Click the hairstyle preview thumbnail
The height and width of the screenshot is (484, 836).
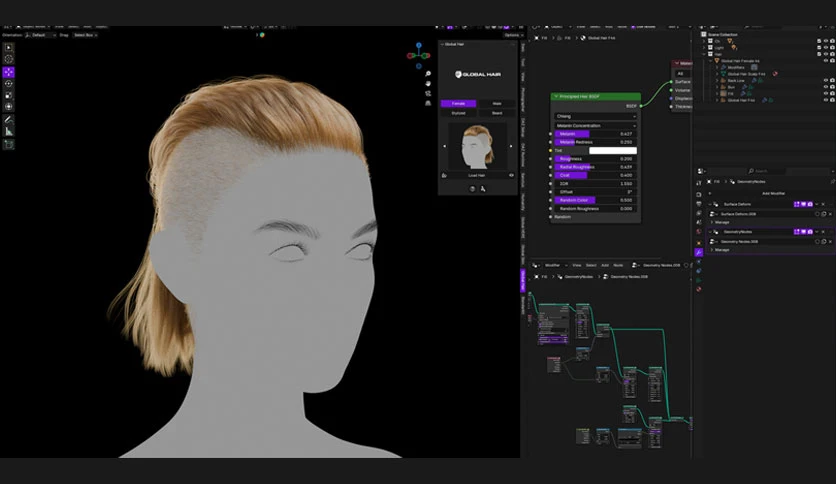pos(477,146)
